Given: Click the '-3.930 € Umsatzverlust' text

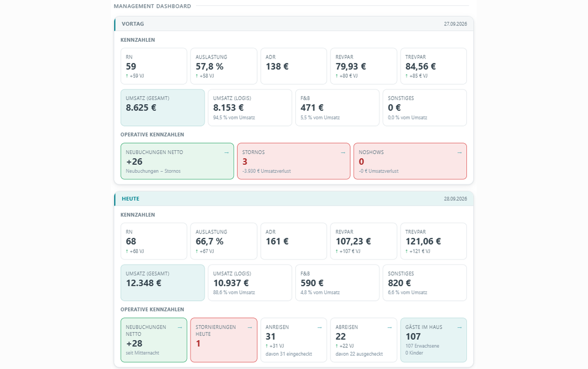Looking at the screenshot, I should coord(267,171).
